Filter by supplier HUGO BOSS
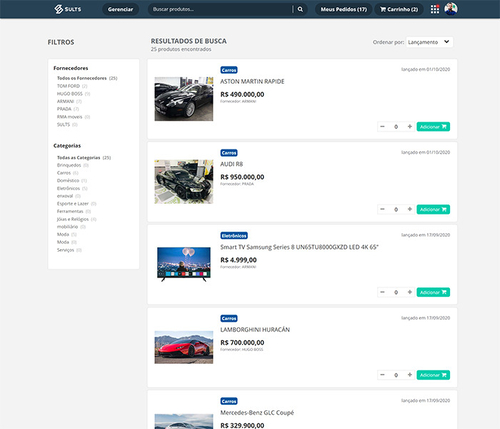The width and height of the screenshot is (500, 429). 73,94
